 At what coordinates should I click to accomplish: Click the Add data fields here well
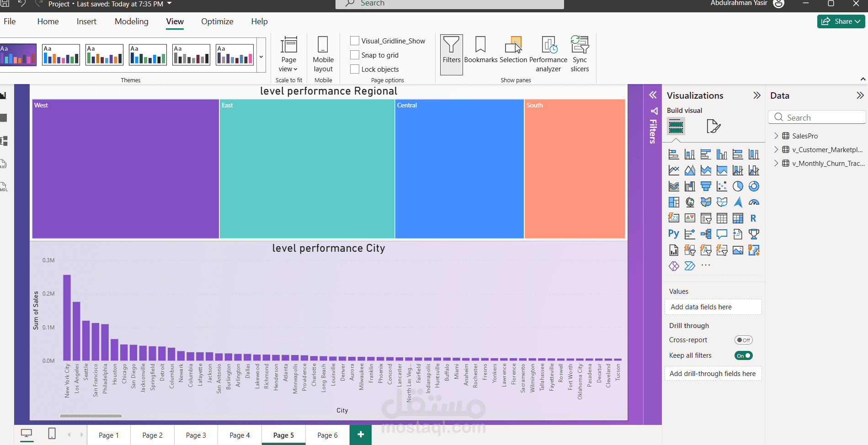[x=713, y=307]
